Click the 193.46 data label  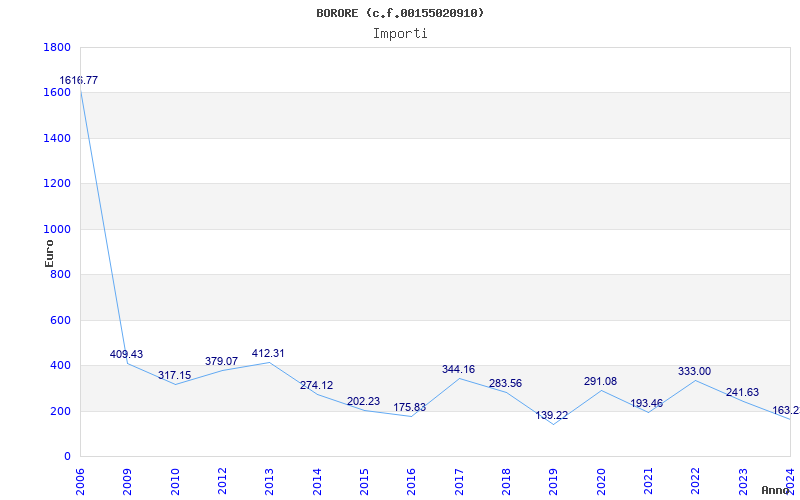tap(646, 404)
